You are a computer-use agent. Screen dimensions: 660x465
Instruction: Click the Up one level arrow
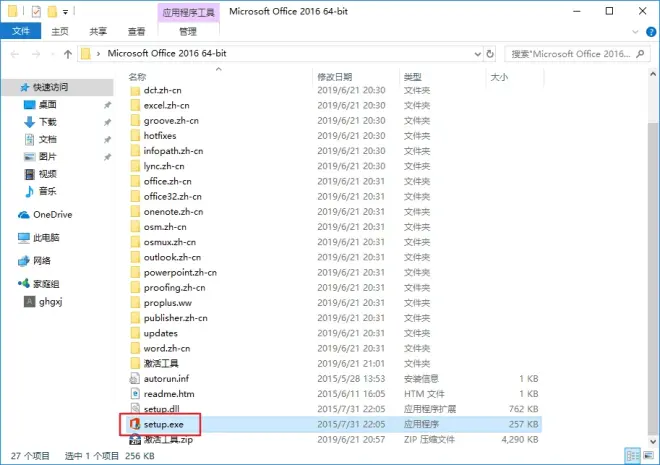coord(67,53)
